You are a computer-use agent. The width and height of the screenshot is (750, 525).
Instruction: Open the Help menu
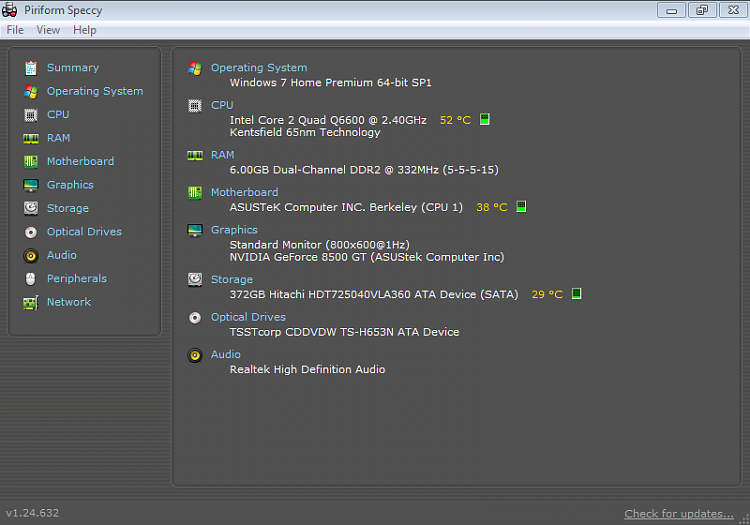pyautogui.click(x=85, y=30)
